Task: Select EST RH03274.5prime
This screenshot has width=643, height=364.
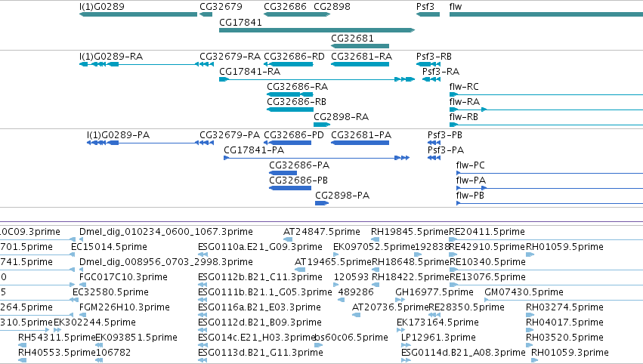Action: pyautogui.click(x=564, y=307)
